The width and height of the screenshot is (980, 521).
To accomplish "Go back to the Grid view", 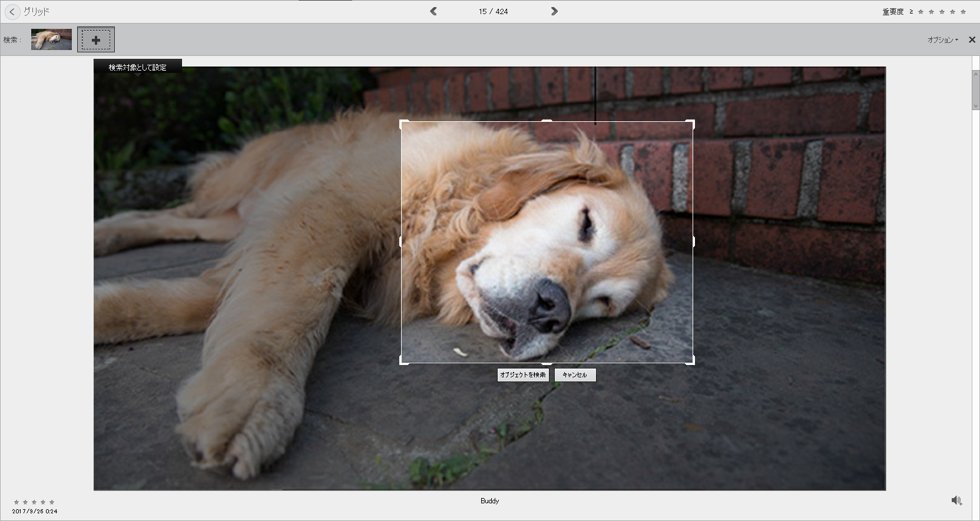I will pos(12,12).
